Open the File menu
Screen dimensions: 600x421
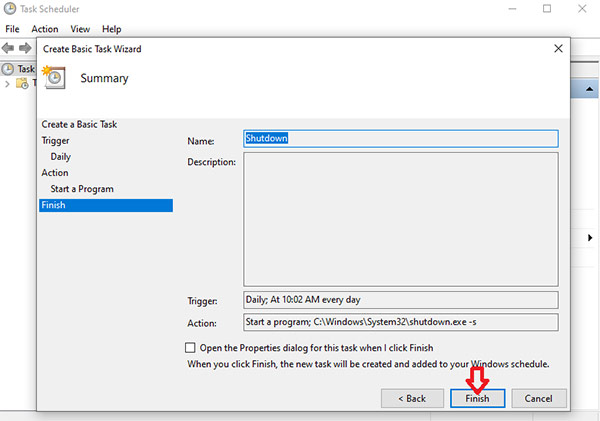tap(12, 29)
